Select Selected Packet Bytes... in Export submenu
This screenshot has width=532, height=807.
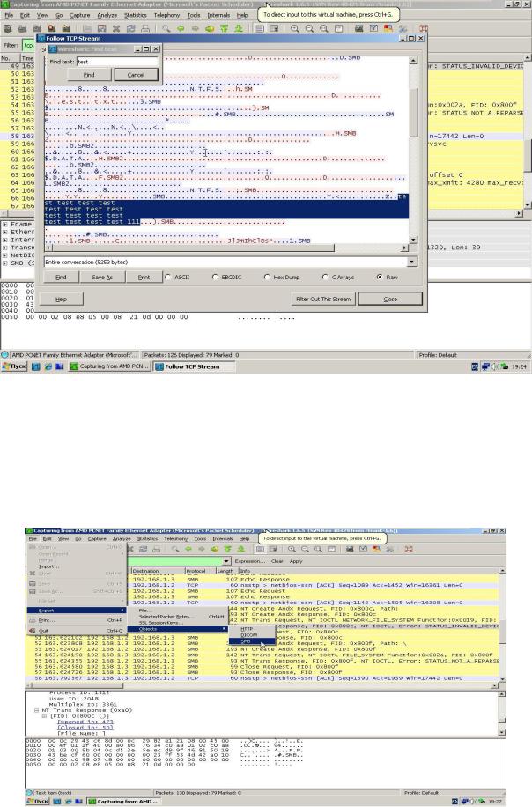click(x=176, y=616)
